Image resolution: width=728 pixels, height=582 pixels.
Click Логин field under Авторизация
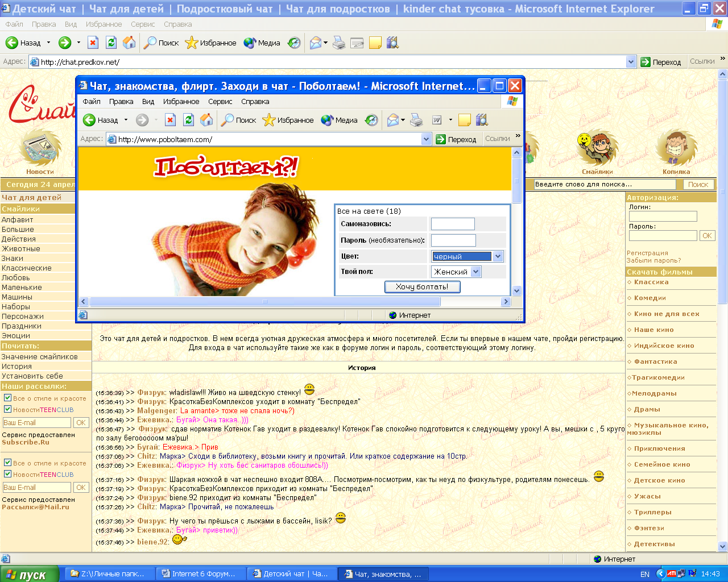[663, 216]
